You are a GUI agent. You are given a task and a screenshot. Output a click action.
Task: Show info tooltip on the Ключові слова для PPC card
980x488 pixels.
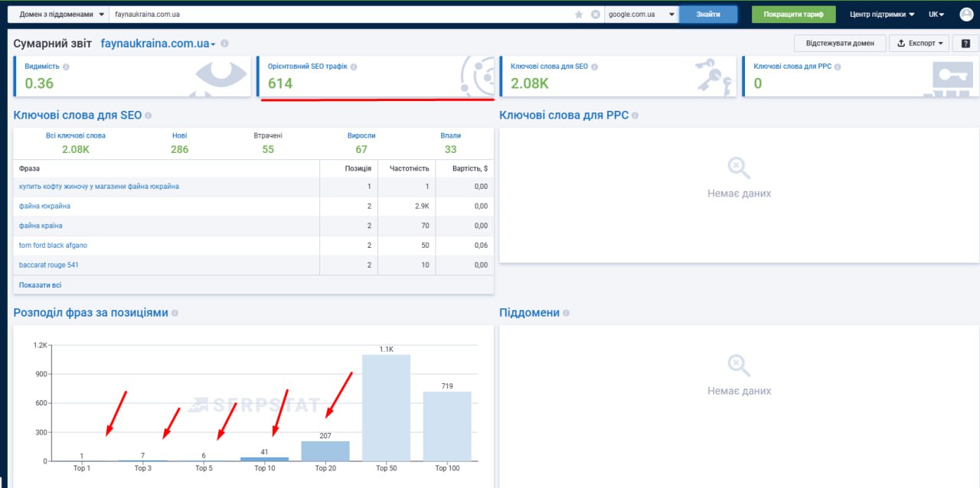click(838, 67)
